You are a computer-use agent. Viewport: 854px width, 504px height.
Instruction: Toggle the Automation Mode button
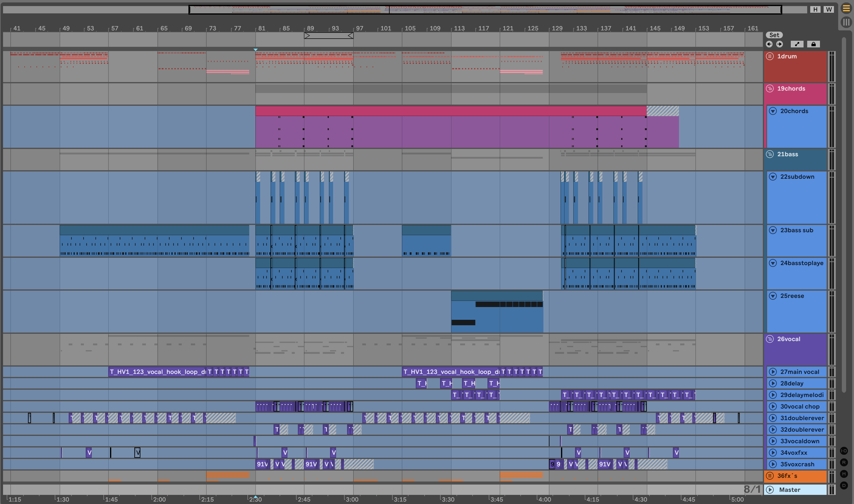click(797, 44)
